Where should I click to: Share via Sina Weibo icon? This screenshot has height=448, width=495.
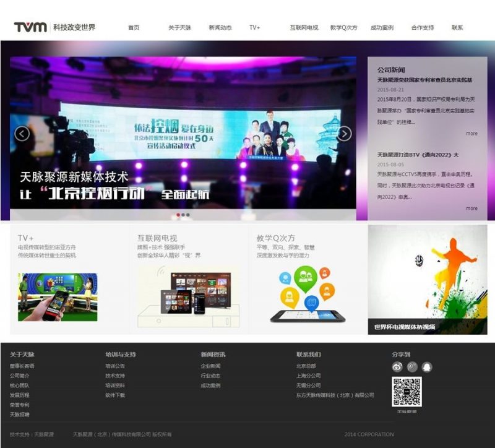point(397,367)
